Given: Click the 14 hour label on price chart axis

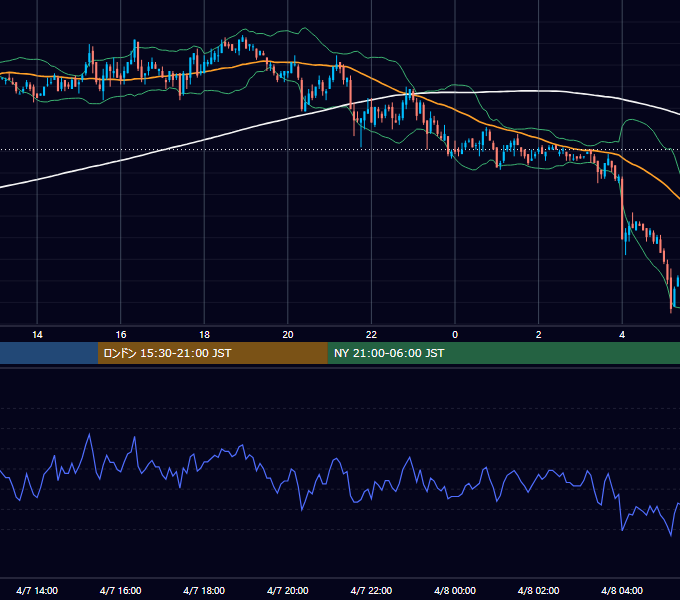Looking at the screenshot, I should point(37,335).
